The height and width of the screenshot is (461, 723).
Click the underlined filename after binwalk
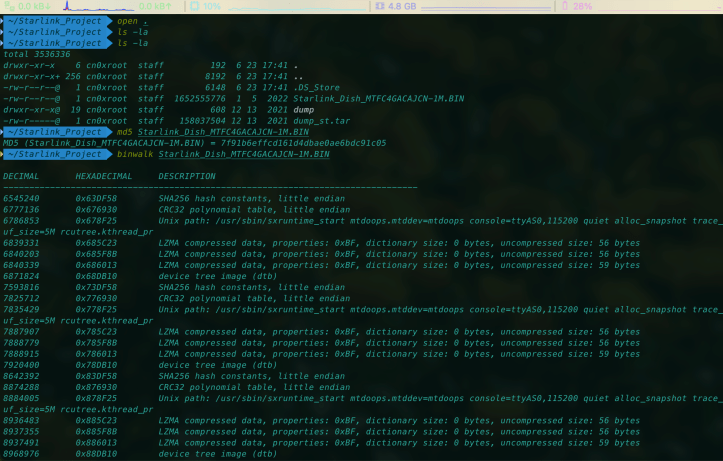click(244, 154)
